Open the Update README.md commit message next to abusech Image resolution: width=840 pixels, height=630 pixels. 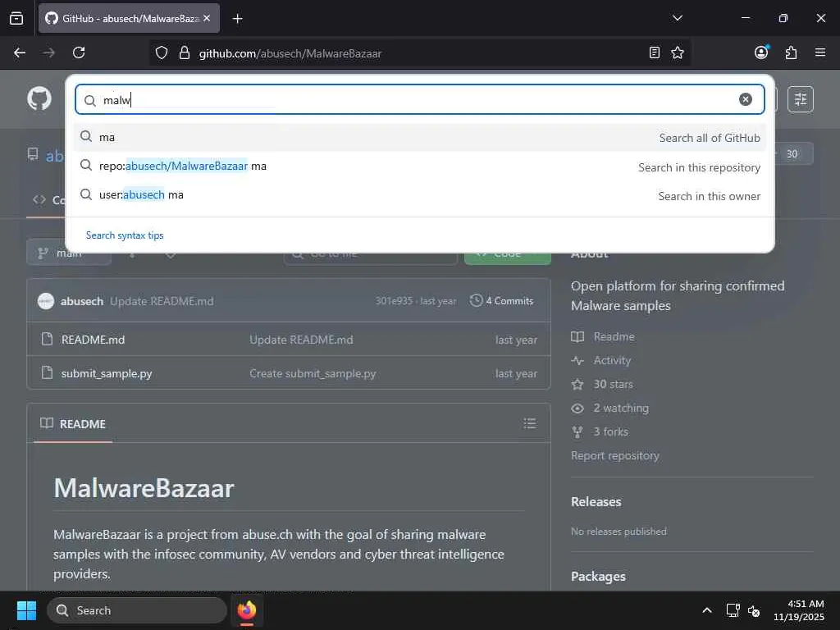162,301
